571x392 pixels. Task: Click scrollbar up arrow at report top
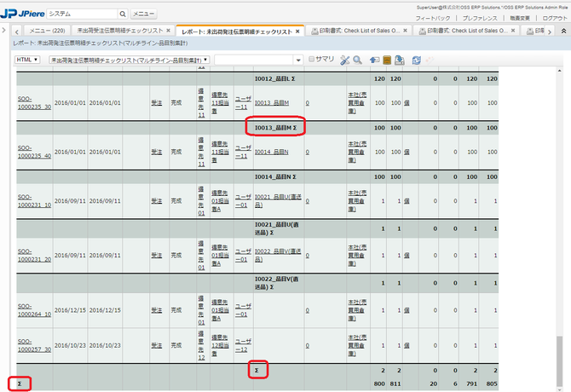point(559,71)
